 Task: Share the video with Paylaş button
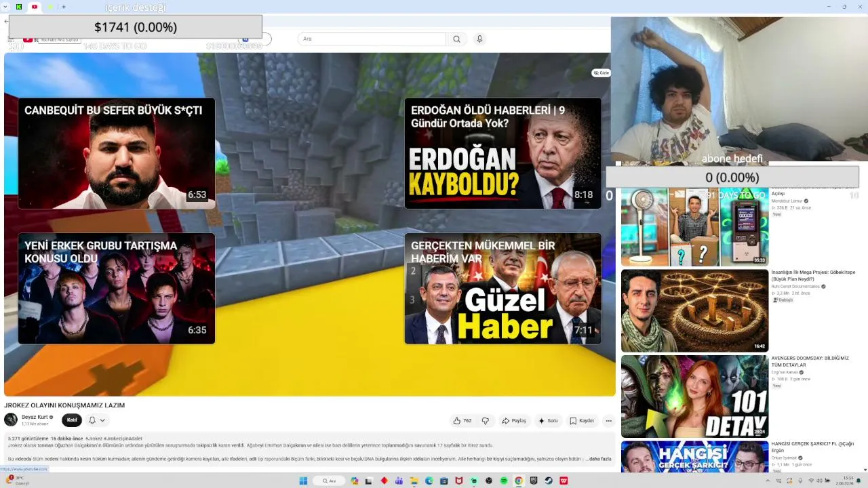tap(514, 421)
